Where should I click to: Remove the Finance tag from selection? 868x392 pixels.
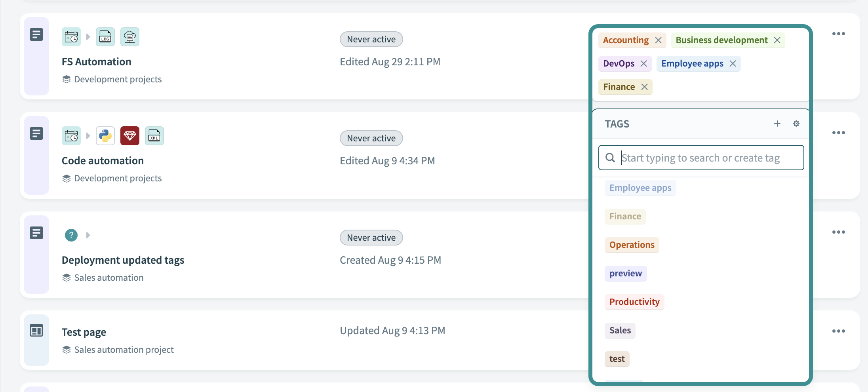[x=644, y=87]
